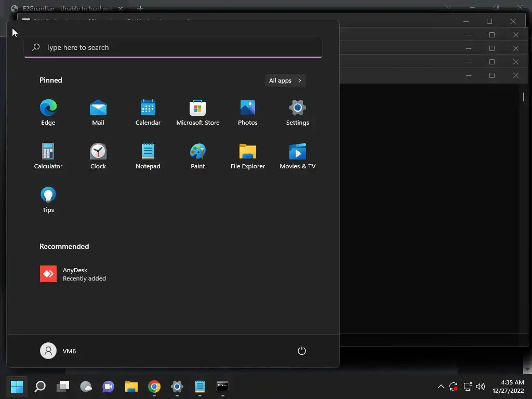Switch to Google Chrome on taskbar
Image resolution: width=532 pixels, height=399 pixels.
(x=154, y=387)
